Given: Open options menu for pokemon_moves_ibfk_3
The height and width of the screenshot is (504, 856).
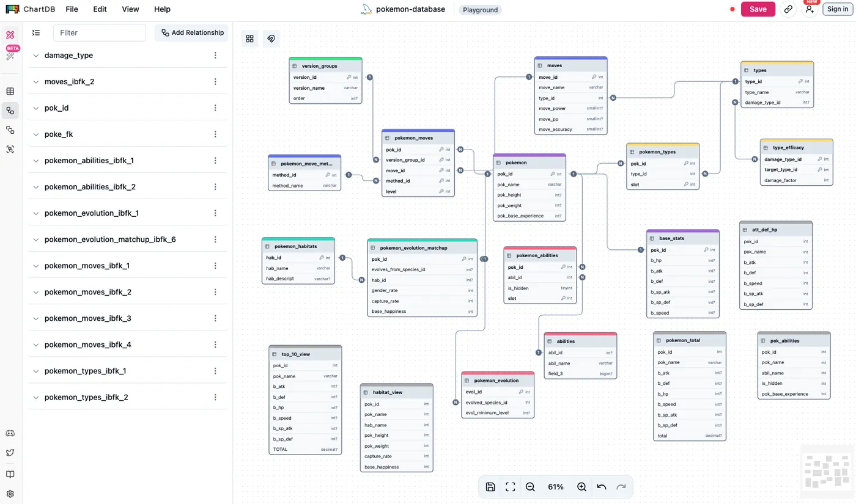Looking at the screenshot, I should pyautogui.click(x=215, y=318).
